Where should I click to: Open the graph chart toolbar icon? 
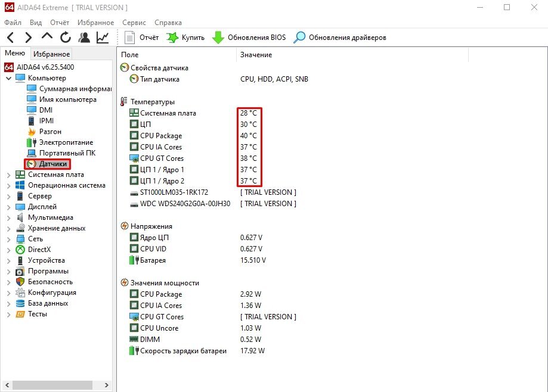click(103, 38)
